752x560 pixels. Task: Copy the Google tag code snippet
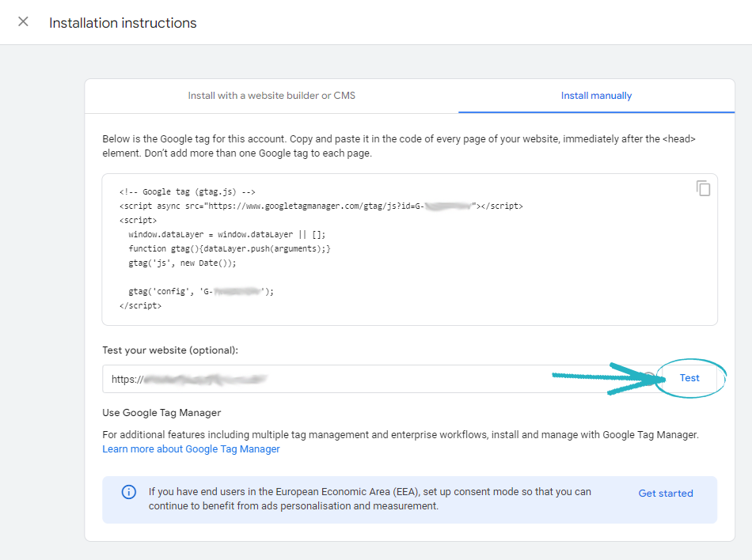coord(703,188)
